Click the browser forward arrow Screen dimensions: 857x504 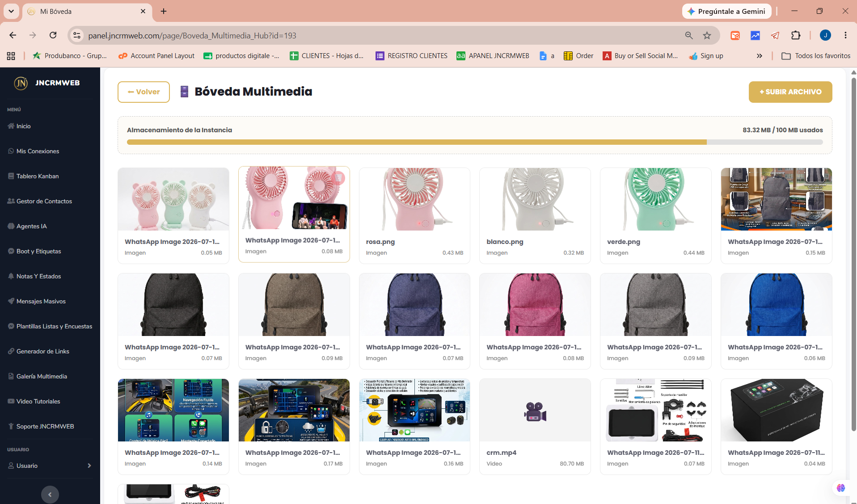click(x=33, y=35)
